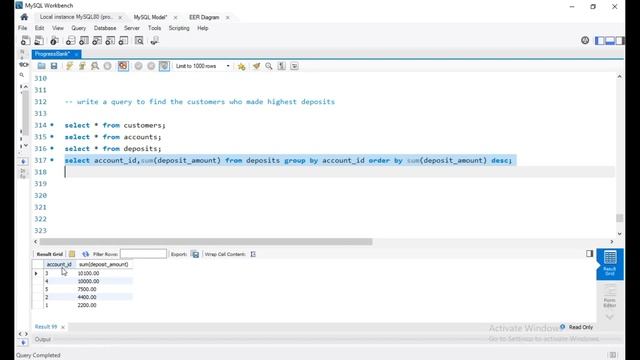
Task: Switch to the MySQL Model tab
Action: [150, 17]
